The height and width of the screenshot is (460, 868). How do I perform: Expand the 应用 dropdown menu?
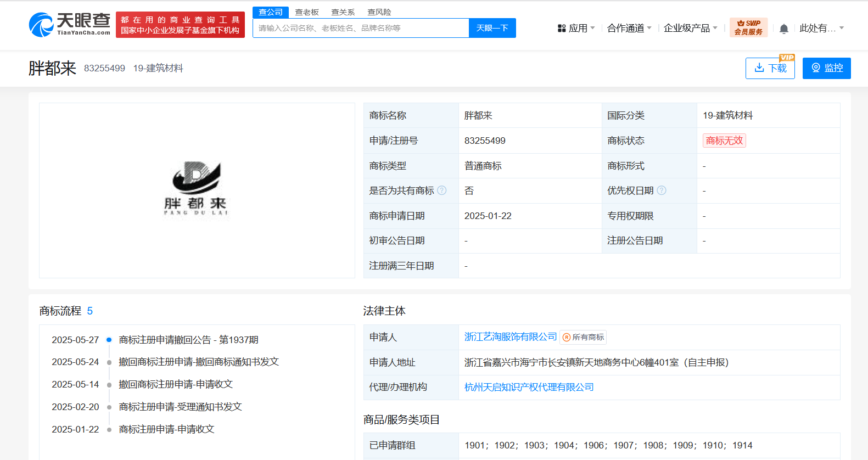pos(576,28)
